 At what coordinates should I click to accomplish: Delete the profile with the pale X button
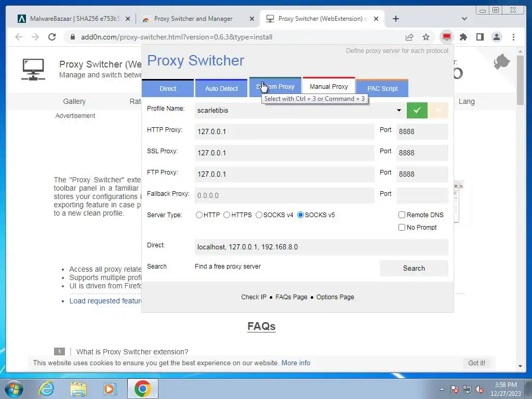[x=438, y=110]
